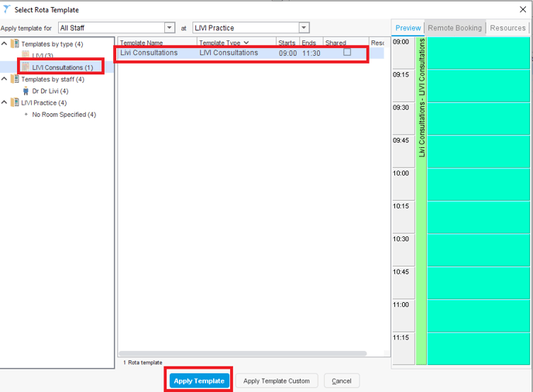Collapse the Templates by type tree node

click(x=5, y=44)
